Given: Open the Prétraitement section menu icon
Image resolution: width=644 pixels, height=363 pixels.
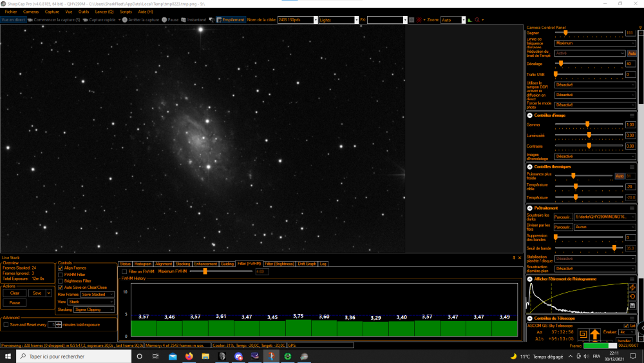Looking at the screenshot, I should tap(632, 208).
